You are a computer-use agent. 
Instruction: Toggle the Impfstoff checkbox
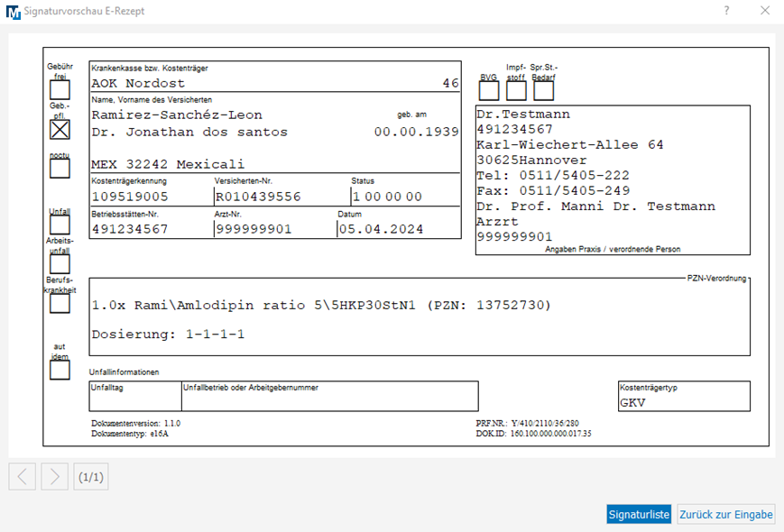(x=516, y=90)
